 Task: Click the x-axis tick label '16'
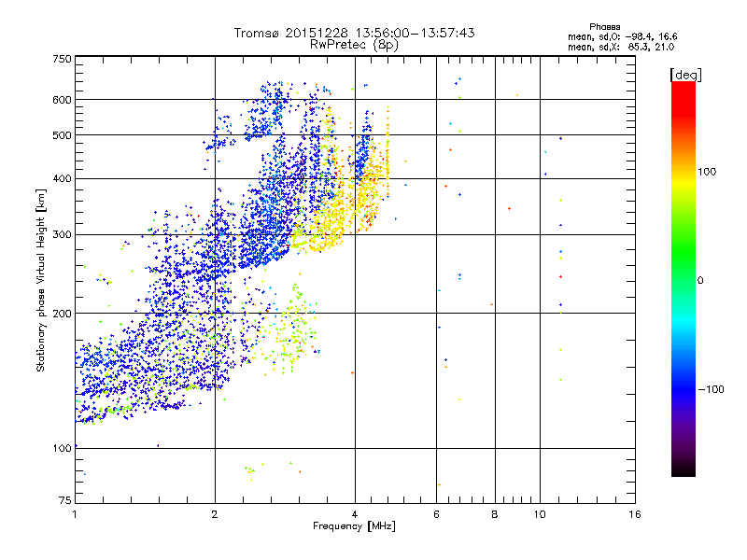tap(635, 514)
